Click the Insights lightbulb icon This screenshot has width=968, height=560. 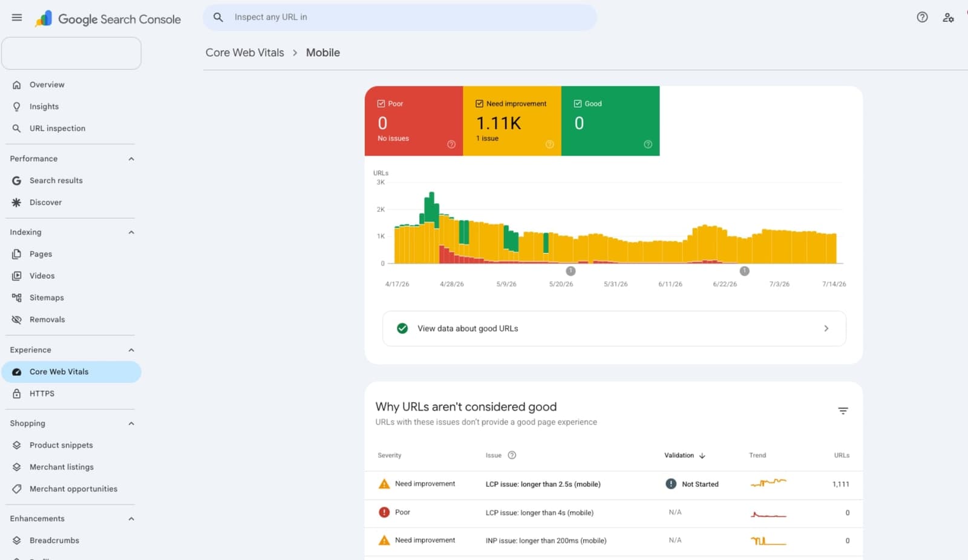click(17, 106)
